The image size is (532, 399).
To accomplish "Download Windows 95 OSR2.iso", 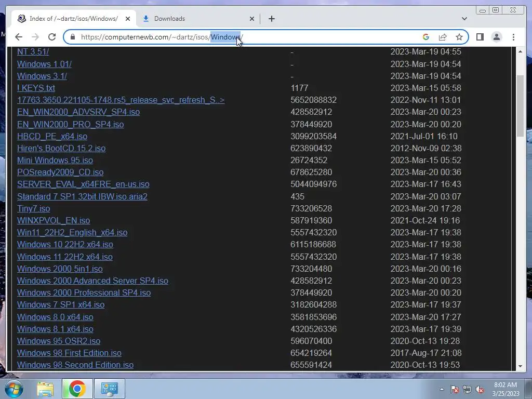I will [x=59, y=341].
